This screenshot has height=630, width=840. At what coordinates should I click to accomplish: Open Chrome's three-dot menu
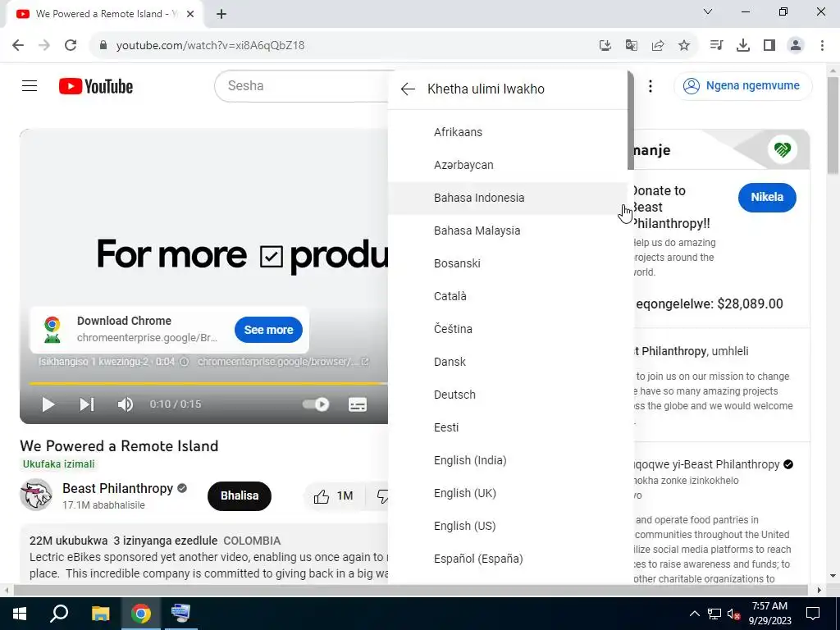pos(822,45)
